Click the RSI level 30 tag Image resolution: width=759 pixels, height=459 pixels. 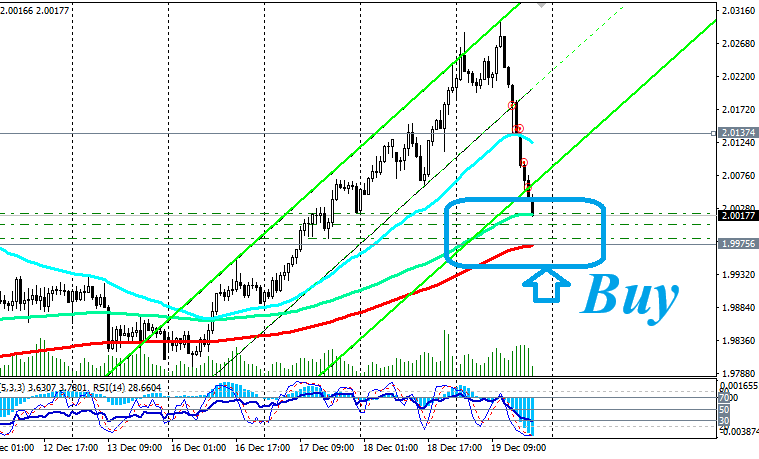(x=724, y=421)
